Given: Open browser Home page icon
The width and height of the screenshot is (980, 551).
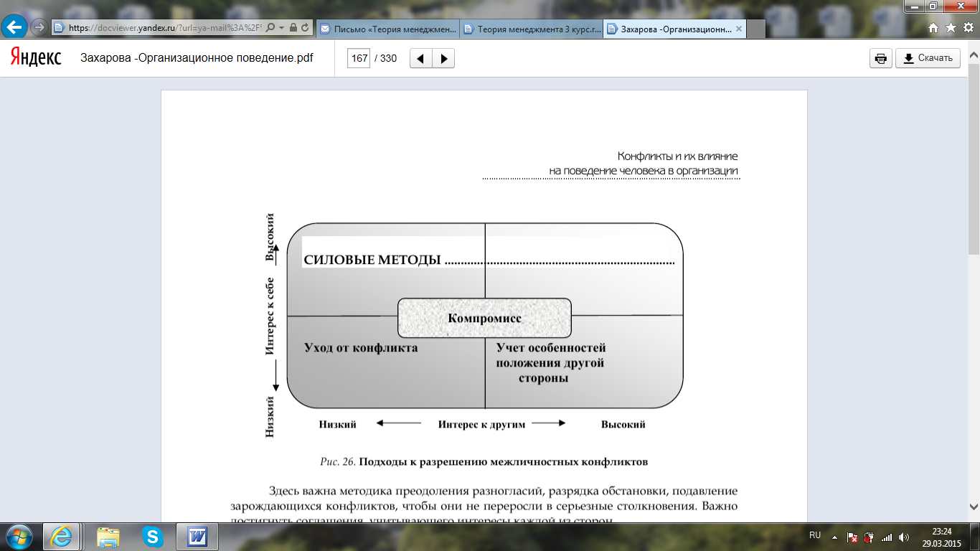Looking at the screenshot, I should [933, 28].
